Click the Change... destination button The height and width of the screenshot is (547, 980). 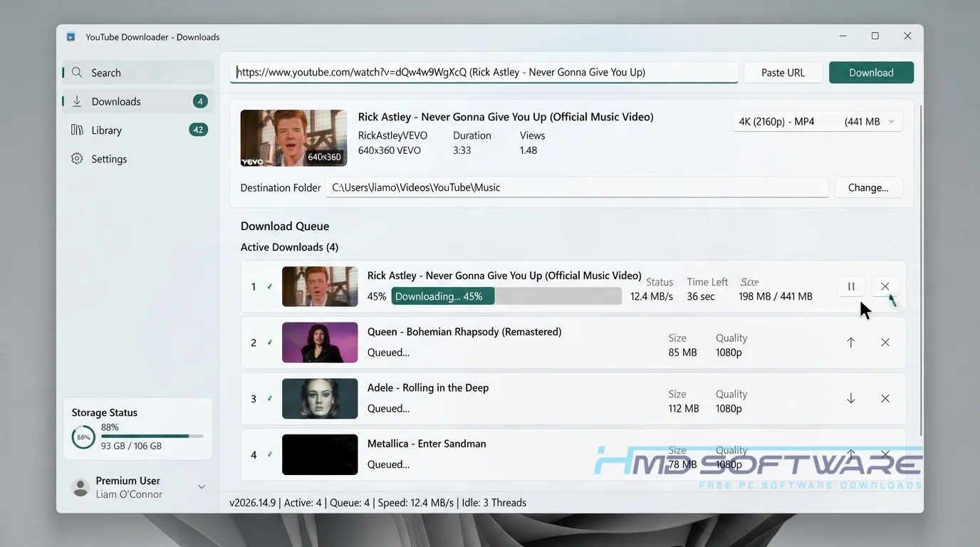coord(868,188)
